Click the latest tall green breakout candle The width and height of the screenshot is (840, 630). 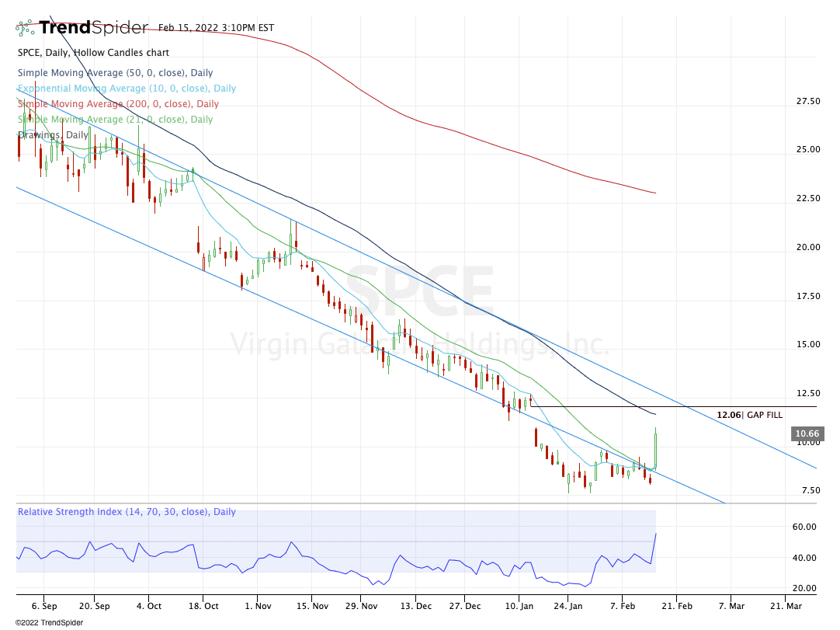pos(655,447)
